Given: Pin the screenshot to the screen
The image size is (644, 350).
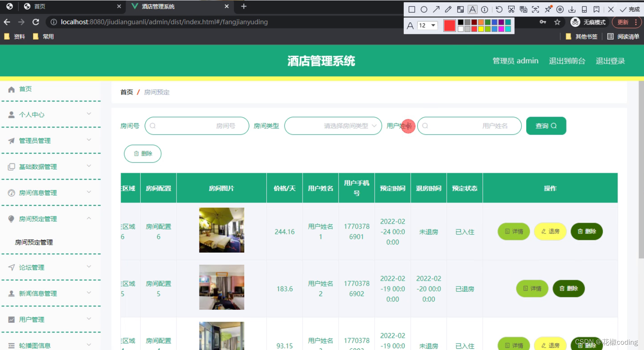Looking at the screenshot, I should (x=548, y=9).
